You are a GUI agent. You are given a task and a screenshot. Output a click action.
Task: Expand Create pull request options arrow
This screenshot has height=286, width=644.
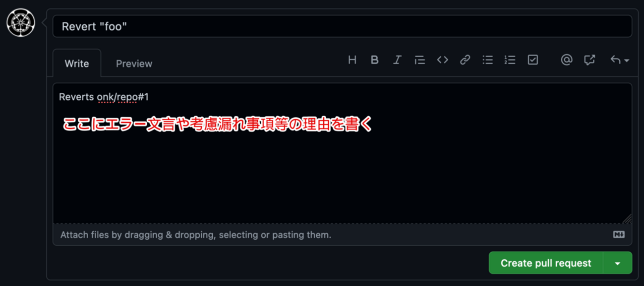(x=618, y=263)
